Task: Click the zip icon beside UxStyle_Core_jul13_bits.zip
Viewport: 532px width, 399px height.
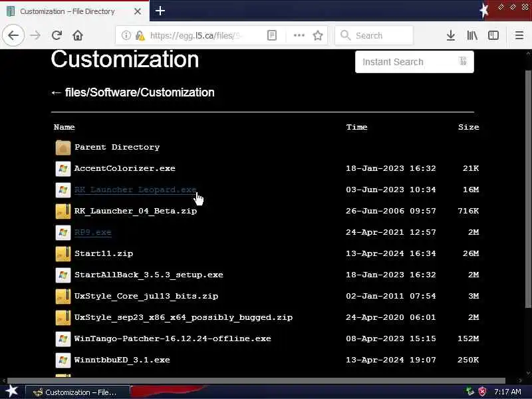Action: 63,297
